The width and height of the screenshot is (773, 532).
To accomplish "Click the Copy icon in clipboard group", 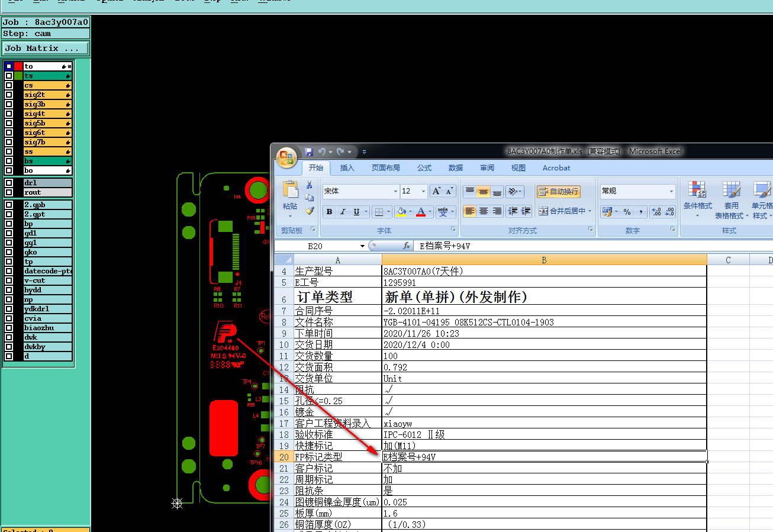I will [309, 198].
